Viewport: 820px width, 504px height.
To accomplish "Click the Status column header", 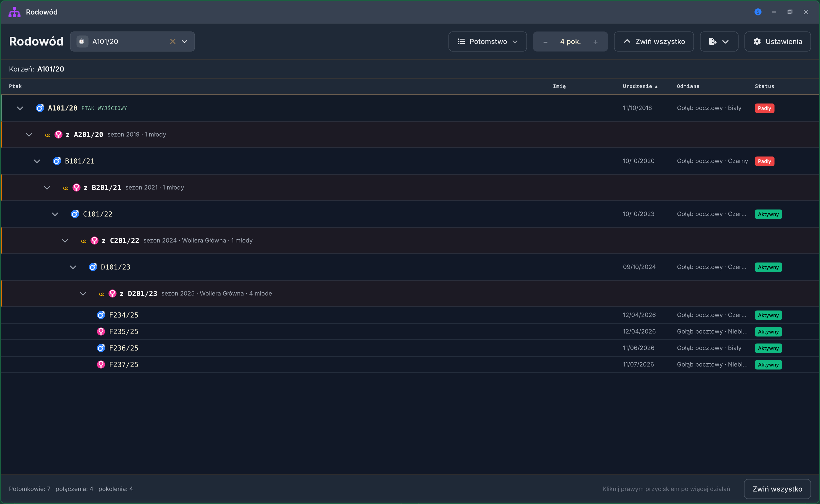I will click(764, 86).
